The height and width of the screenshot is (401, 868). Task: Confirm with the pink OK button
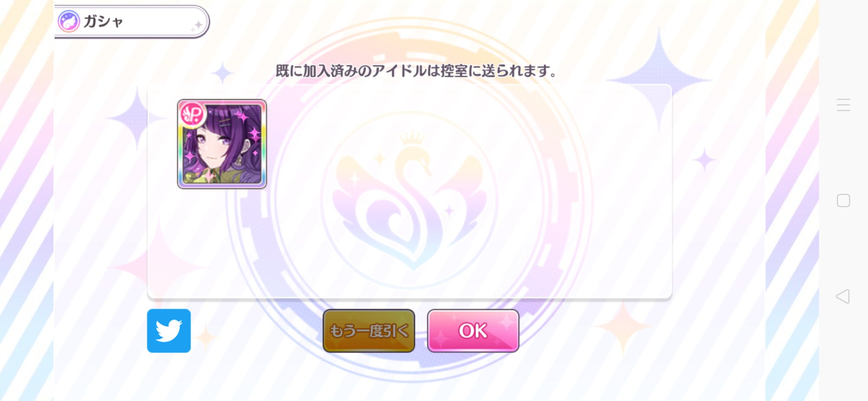click(x=473, y=331)
